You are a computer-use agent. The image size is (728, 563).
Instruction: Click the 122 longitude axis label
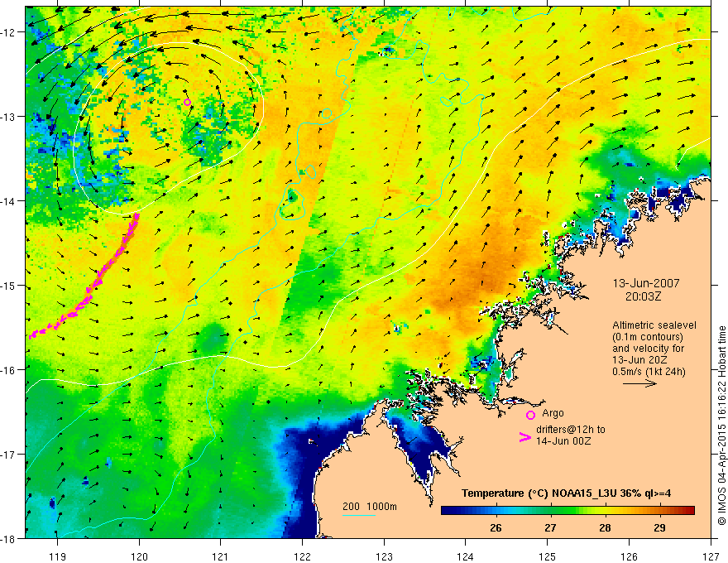pyautogui.click(x=302, y=556)
